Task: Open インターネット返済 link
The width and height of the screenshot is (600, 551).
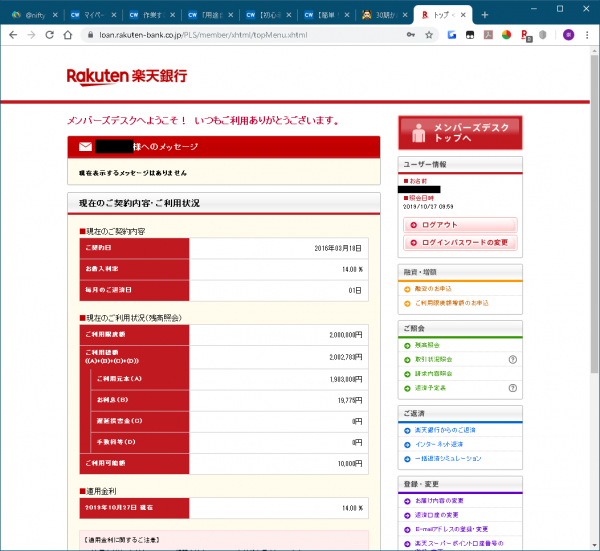Action: coord(439,444)
